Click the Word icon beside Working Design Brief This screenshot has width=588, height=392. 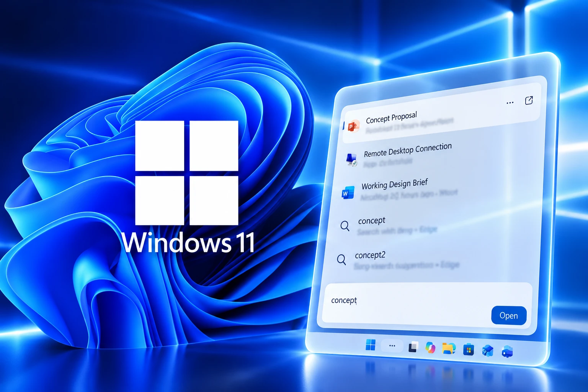coord(348,193)
